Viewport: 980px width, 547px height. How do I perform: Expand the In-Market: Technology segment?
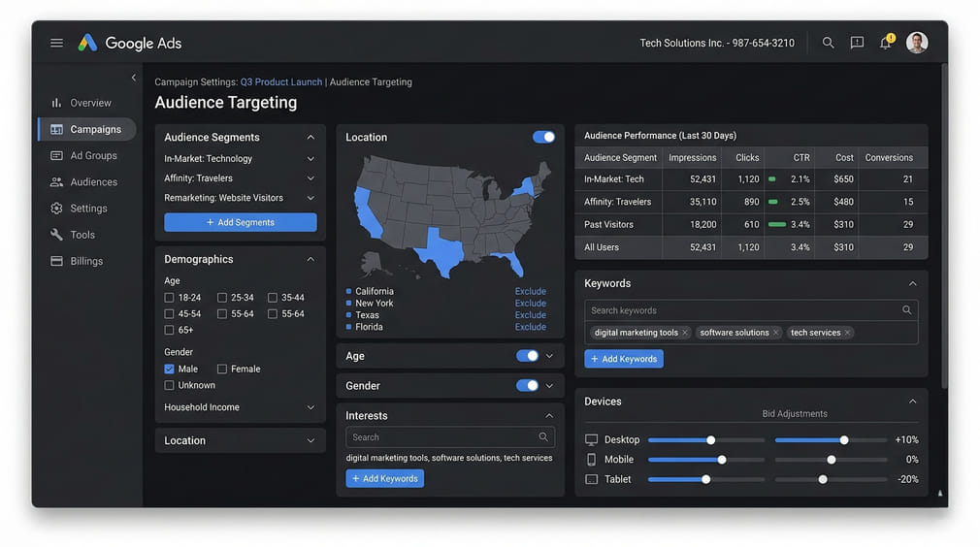coord(310,159)
